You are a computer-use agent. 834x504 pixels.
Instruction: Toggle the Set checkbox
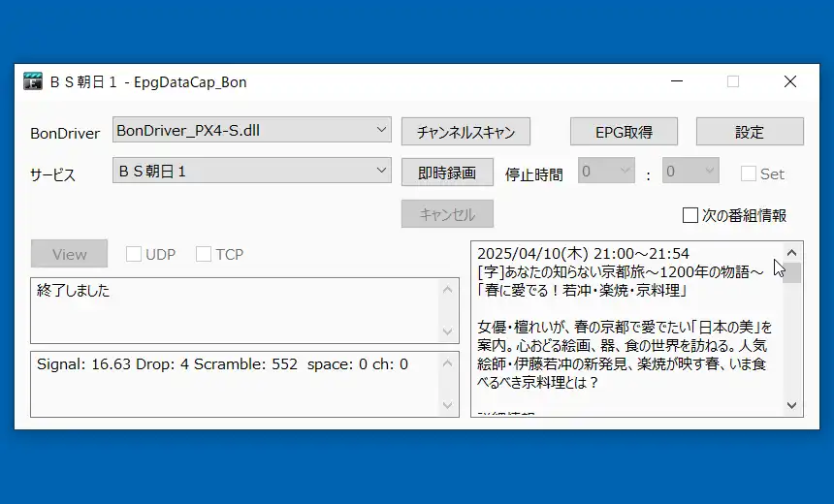pyautogui.click(x=749, y=173)
